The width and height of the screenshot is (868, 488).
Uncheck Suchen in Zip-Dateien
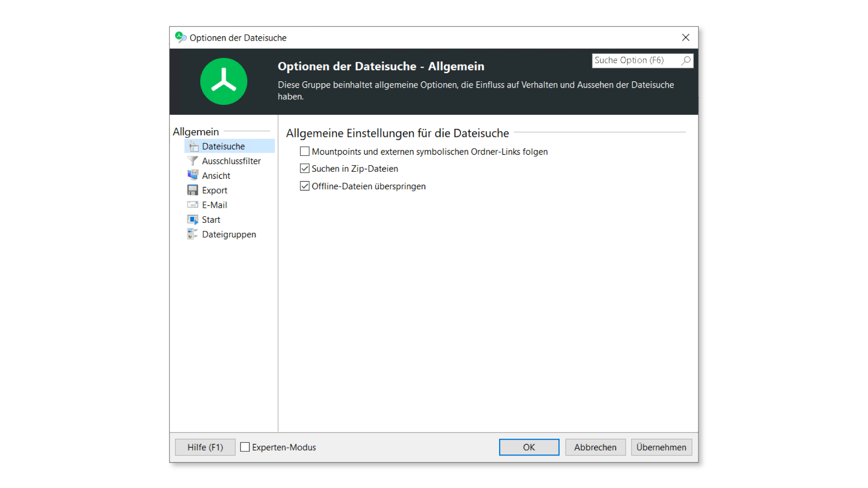pos(305,169)
